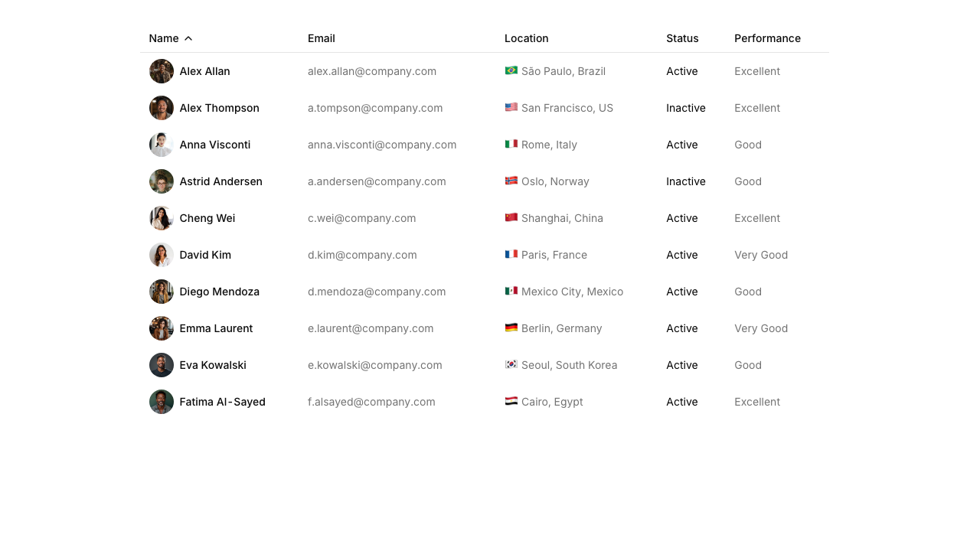Click the South Korea flag icon

[511, 364]
